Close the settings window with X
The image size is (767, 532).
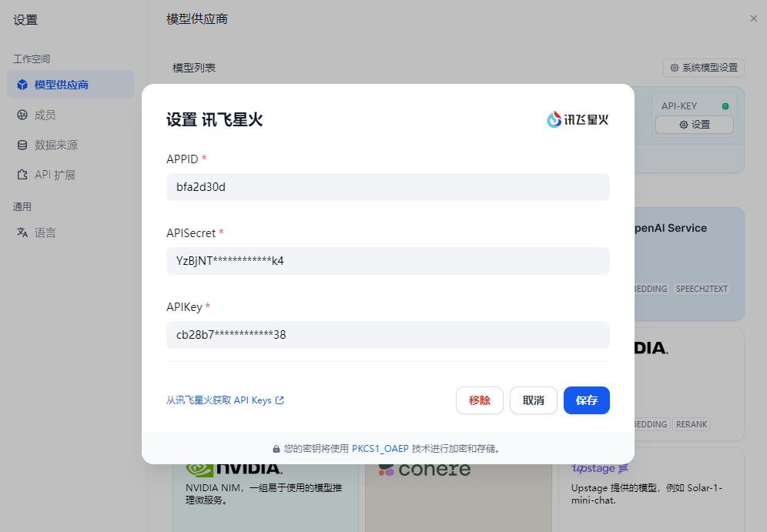click(753, 18)
